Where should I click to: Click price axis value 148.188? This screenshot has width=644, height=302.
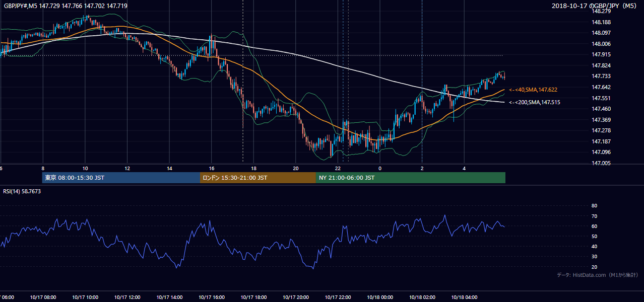[x=601, y=22]
